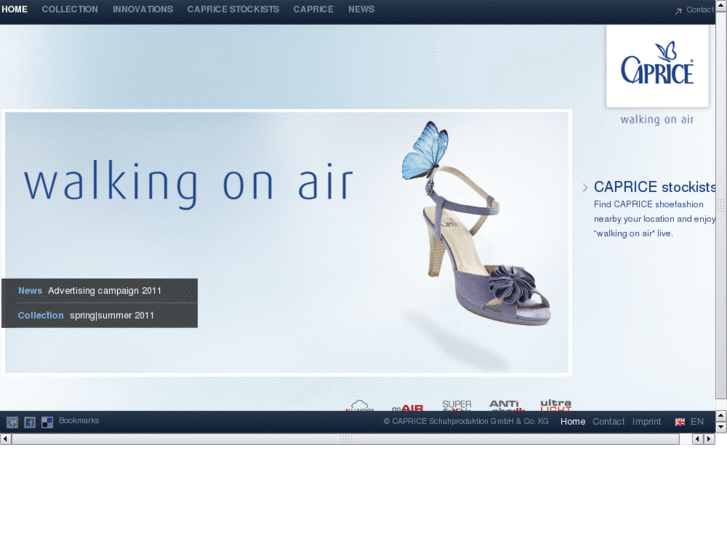The height and width of the screenshot is (545, 727).
Task: Open the NEWS menu item
Action: pyautogui.click(x=361, y=9)
